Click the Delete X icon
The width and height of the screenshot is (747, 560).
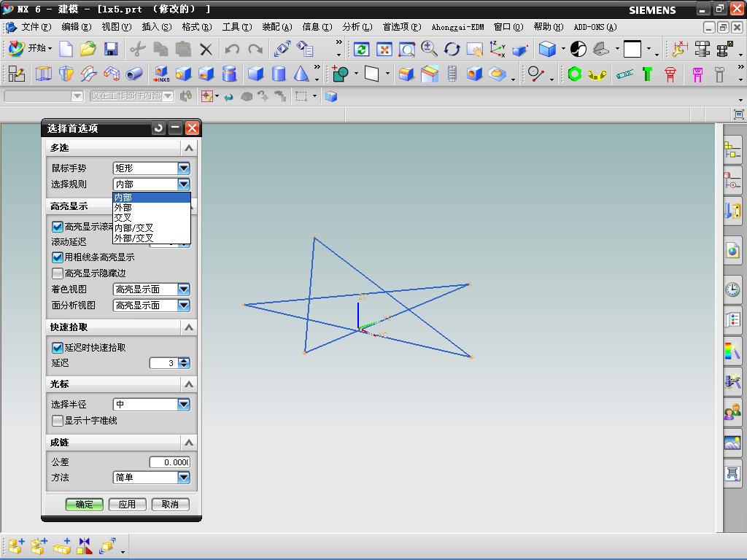click(x=206, y=49)
